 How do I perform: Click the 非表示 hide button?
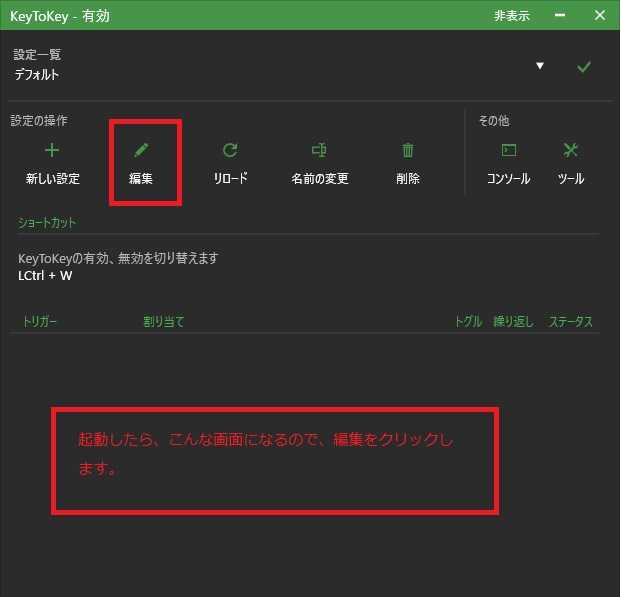511,15
